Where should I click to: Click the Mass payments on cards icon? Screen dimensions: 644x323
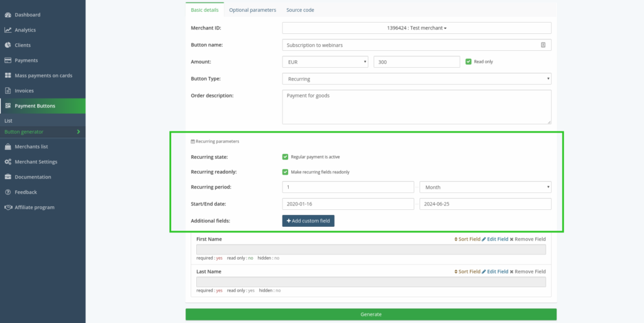click(x=8, y=75)
